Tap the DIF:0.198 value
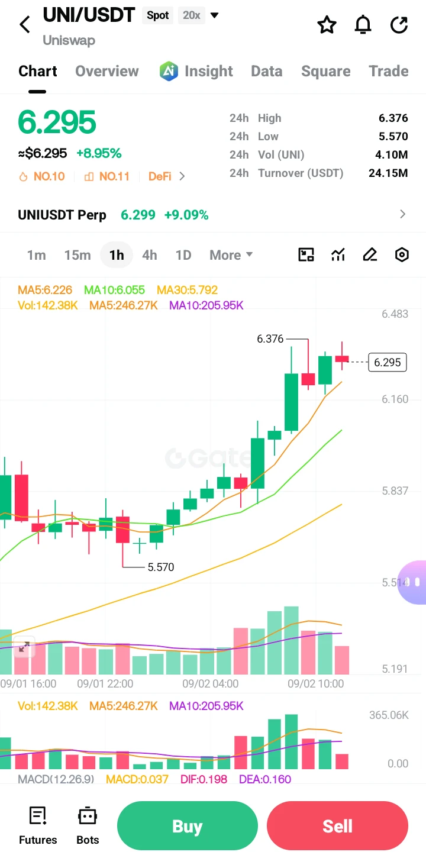 pyautogui.click(x=204, y=779)
